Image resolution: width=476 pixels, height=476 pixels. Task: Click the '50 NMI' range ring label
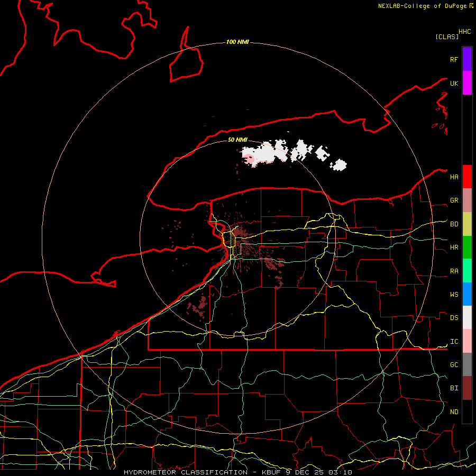(237, 140)
